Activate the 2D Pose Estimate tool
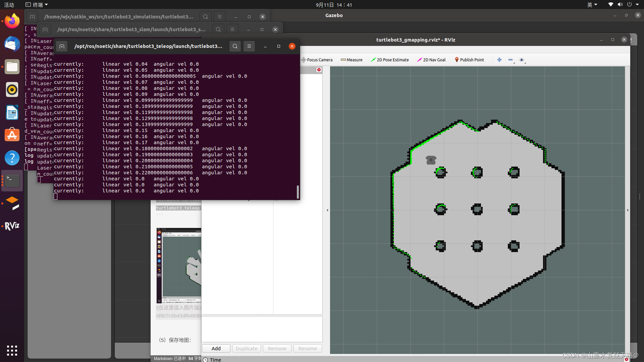 [x=390, y=60]
